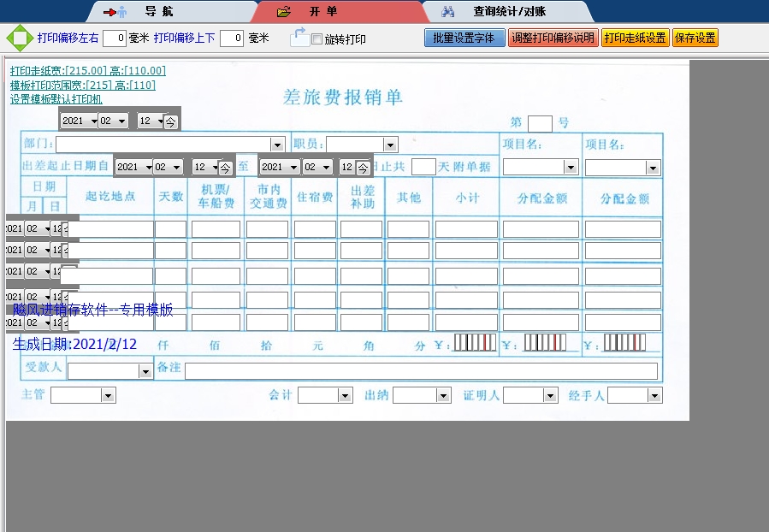Click the 备注 input field
Screen dimensions: 769x532
point(421,371)
